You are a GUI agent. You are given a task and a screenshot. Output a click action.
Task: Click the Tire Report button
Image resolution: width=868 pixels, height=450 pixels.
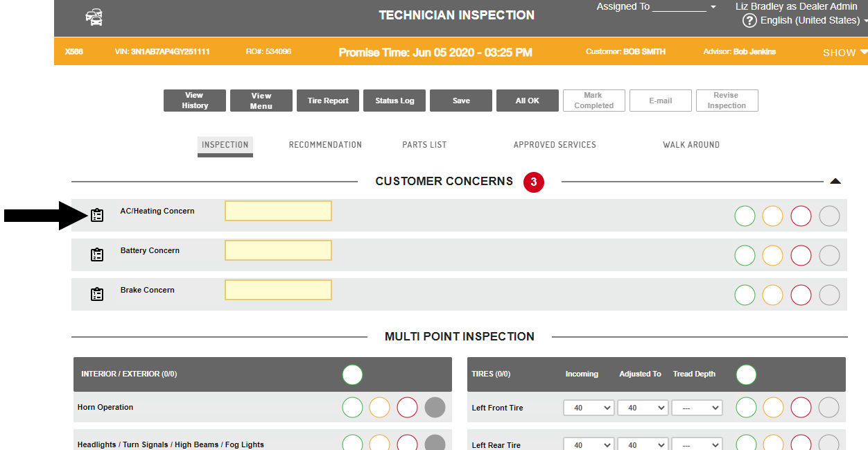point(328,101)
